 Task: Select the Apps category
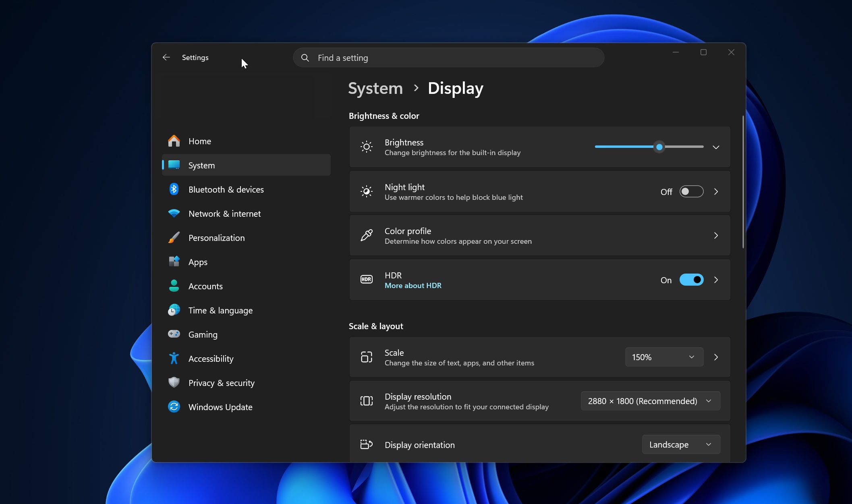pos(246,262)
